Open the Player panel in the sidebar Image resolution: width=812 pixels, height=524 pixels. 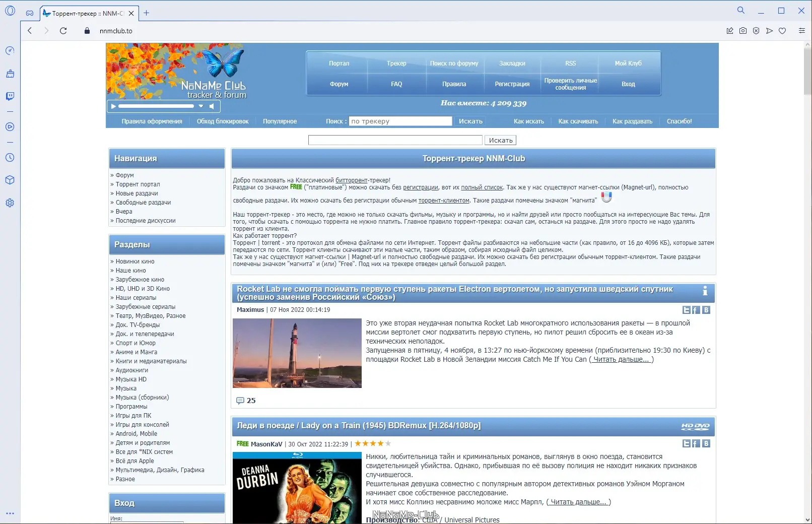(x=10, y=127)
